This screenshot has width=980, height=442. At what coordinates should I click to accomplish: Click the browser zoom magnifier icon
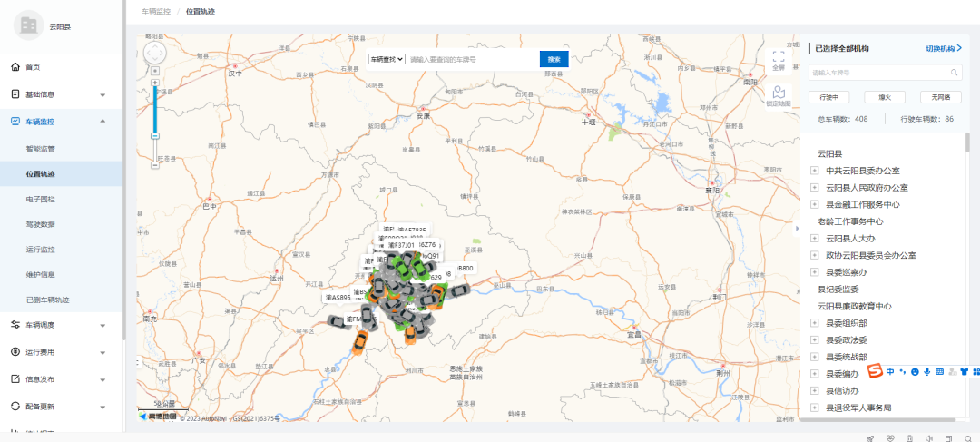[x=968, y=438]
